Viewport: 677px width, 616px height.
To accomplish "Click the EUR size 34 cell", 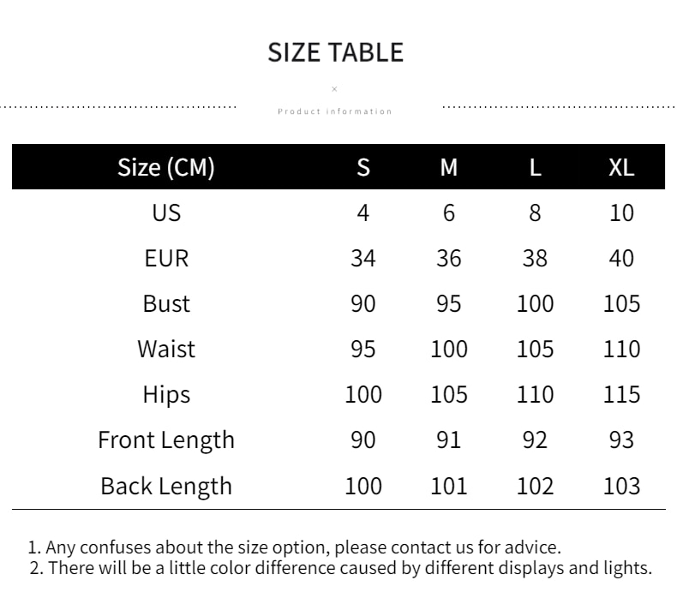I will click(x=363, y=258).
